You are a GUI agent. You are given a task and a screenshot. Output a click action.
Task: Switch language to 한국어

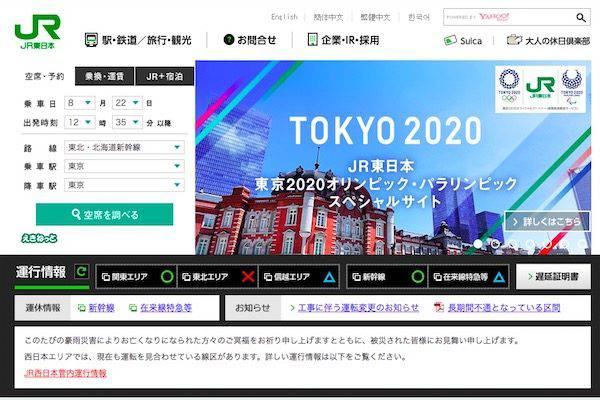coord(419,17)
